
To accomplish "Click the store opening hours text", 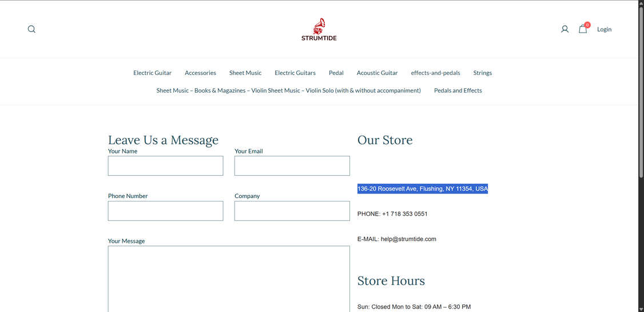I will click(x=414, y=307).
